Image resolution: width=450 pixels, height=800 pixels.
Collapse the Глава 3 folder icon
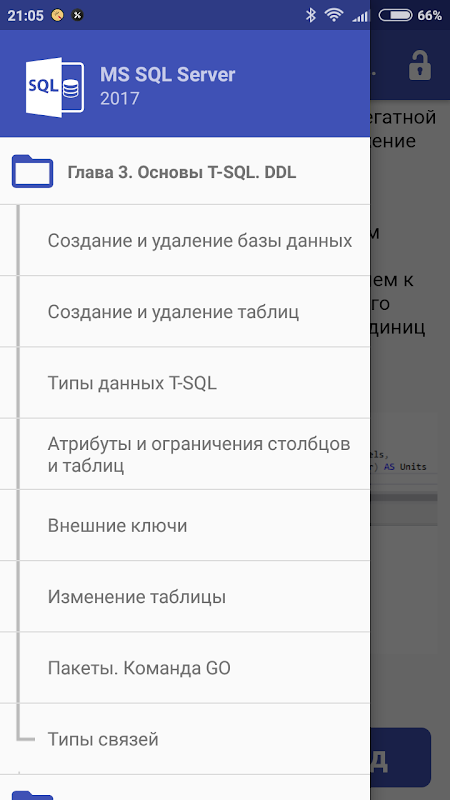pyautogui.click(x=32, y=171)
